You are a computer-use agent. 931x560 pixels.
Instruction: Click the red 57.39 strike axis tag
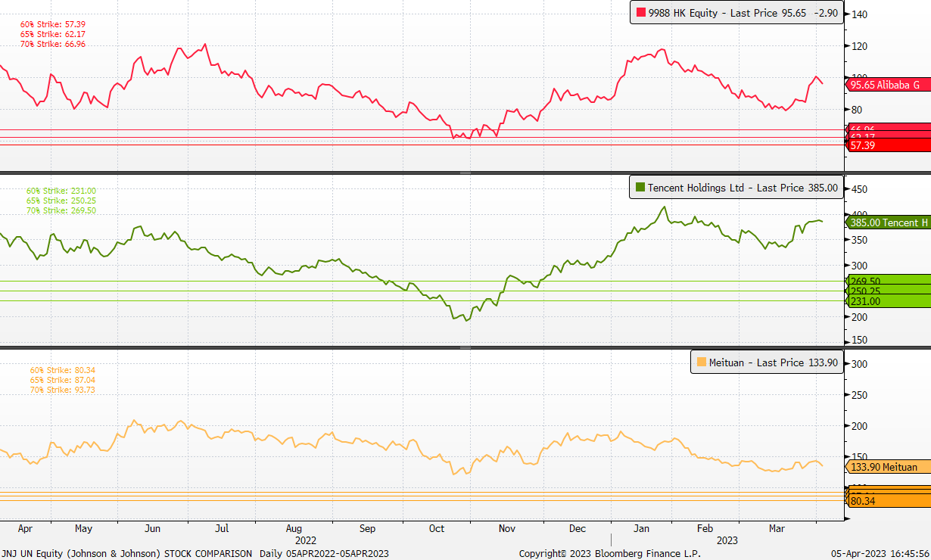888,145
